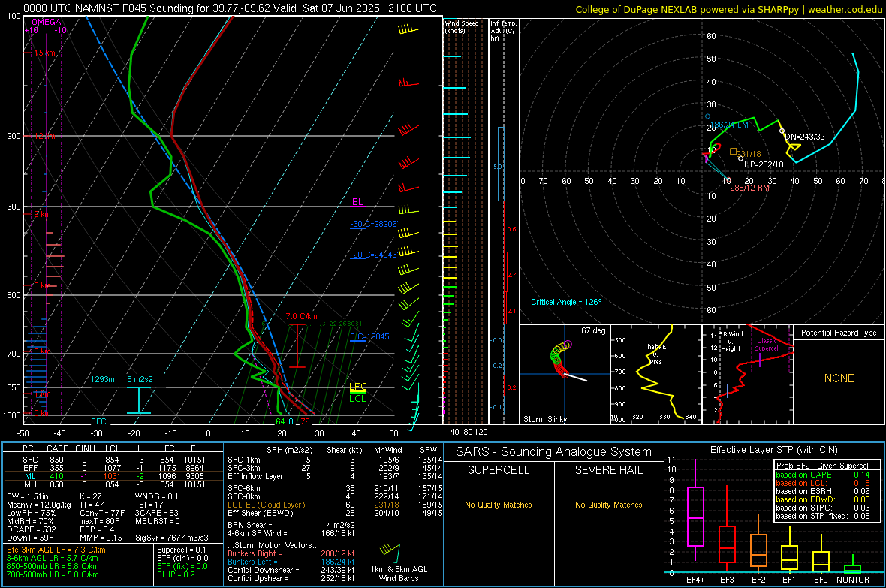The width and height of the screenshot is (886, 588).
Task: Click the Corfidi Downshear = label
Action: (x=264, y=570)
